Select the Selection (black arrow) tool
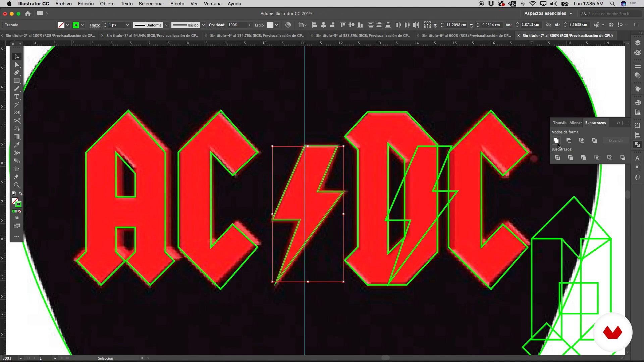Viewport: 644px width, 362px height. [17, 57]
